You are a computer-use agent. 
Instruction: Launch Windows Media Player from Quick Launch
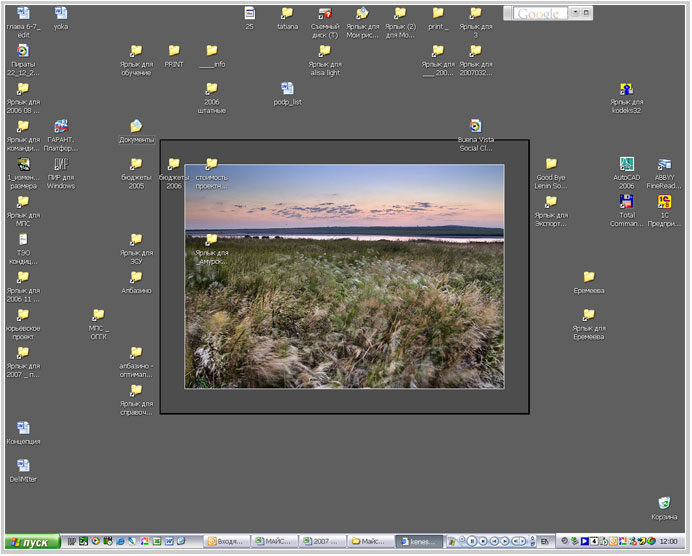[95, 541]
